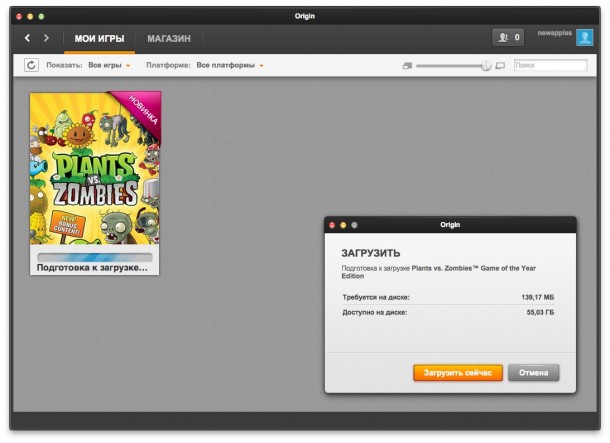The height and width of the screenshot is (443, 610).
Task: Click the newapples user avatar
Action: click(584, 38)
